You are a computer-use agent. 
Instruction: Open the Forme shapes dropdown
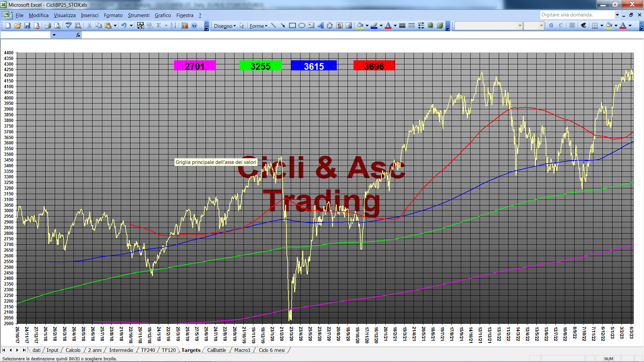[x=258, y=26]
